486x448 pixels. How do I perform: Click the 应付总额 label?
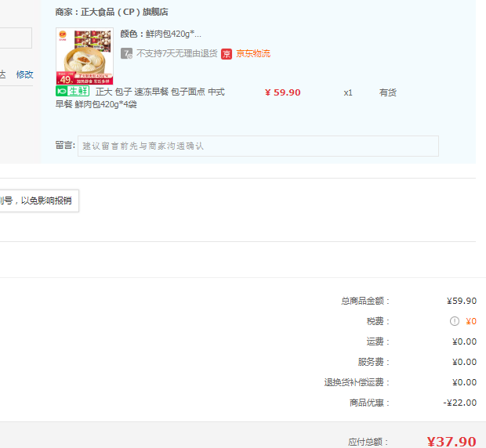pos(368,442)
